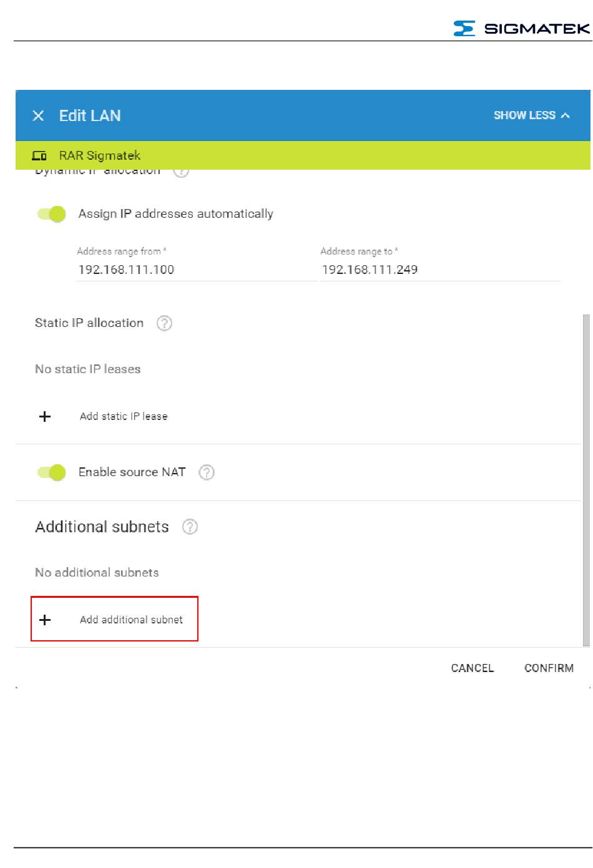Click the dialog's vertical scrollbar
The width and height of the screenshot is (593, 868).
tap(586, 480)
